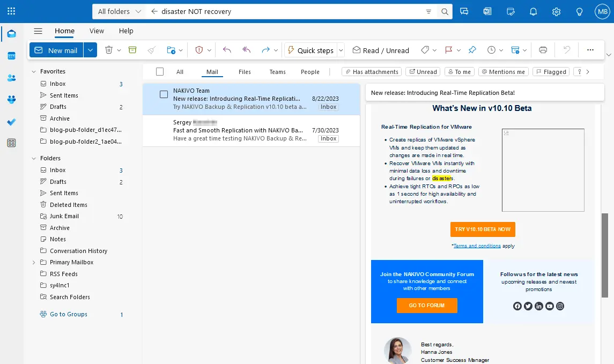Collapse the Folders section

coord(34,159)
